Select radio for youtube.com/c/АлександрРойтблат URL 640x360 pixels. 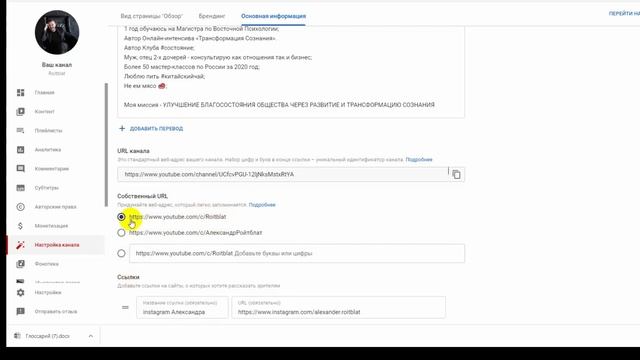(x=121, y=233)
